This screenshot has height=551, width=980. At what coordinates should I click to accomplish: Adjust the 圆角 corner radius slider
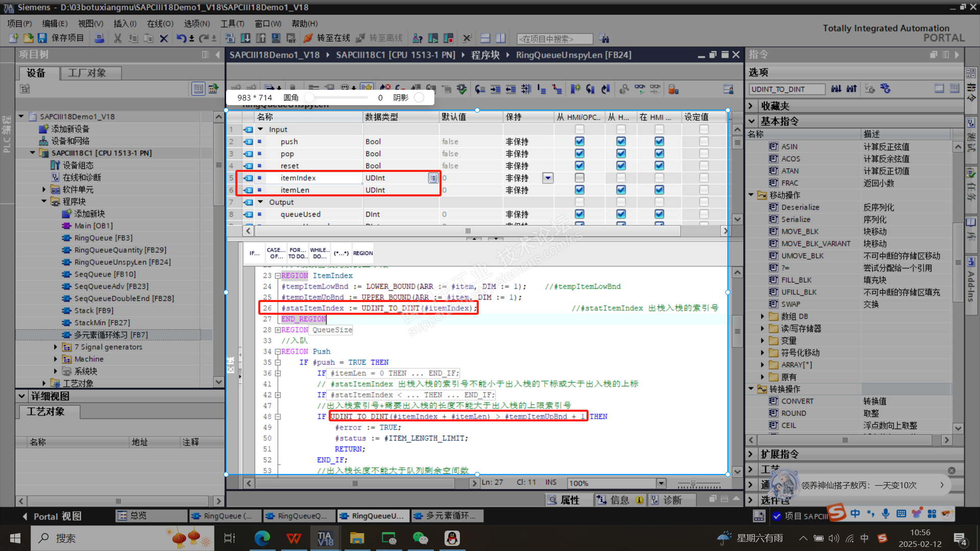coord(310,97)
